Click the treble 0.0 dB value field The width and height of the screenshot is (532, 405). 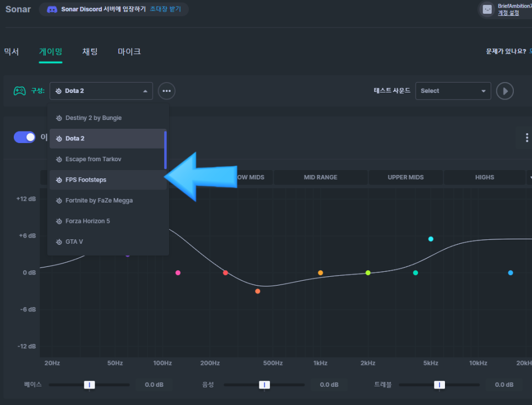(x=504, y=385)
